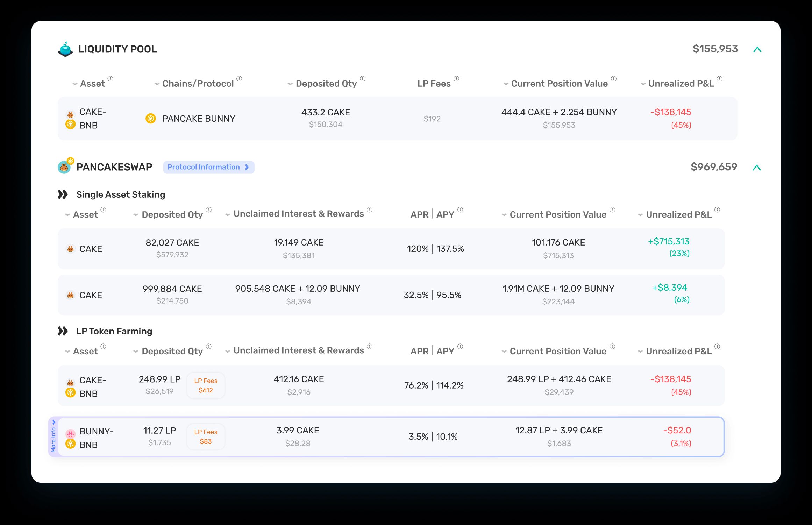Collapse the Liquidity Pool section chevron
This screenshot has width=812, height=525.
pos(757,50)
